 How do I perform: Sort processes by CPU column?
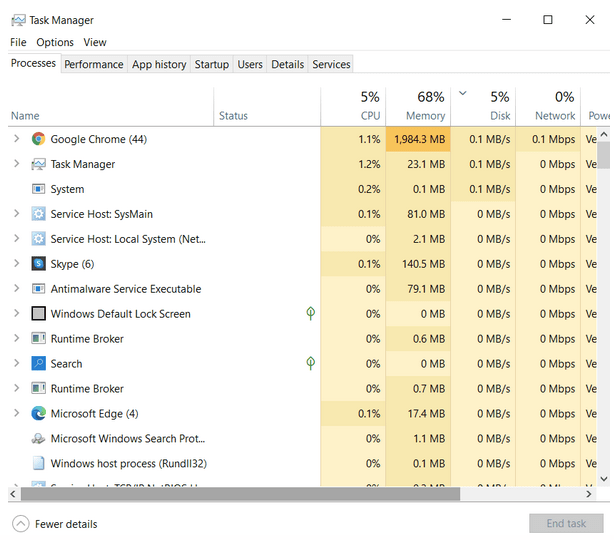[353, 107]
